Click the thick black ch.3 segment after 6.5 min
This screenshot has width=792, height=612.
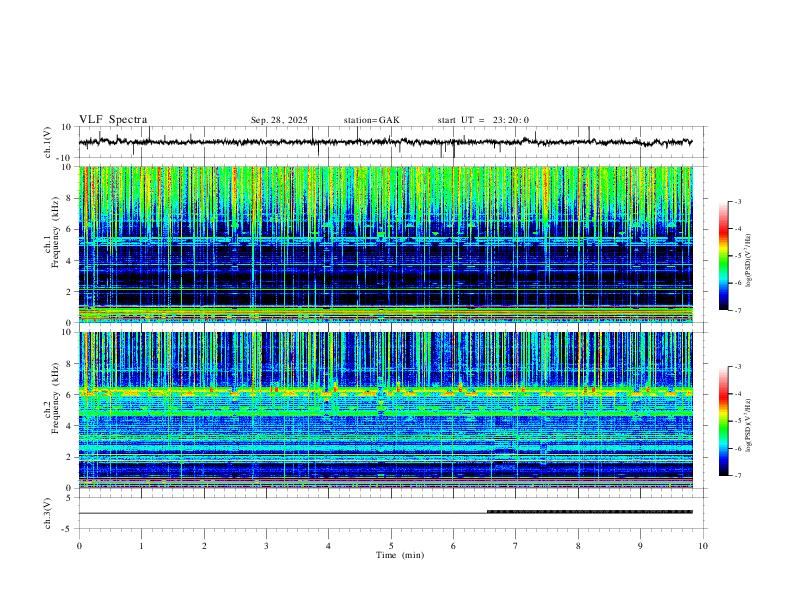(x=589, y=512)
